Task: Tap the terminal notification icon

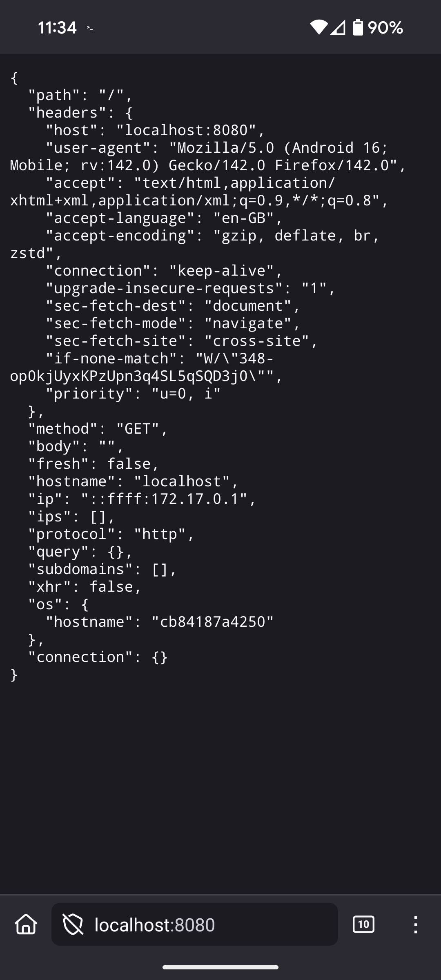Action: tap(90, 28)
